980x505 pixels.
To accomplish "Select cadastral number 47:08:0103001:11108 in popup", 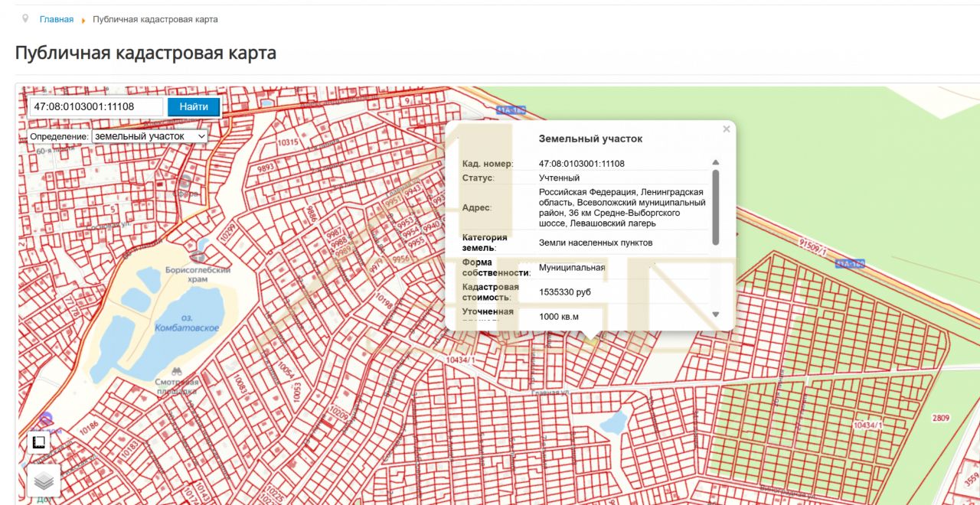I will point(582,164).
